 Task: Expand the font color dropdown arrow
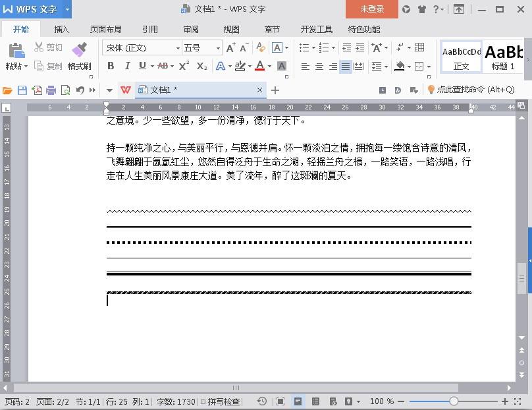pos(270,66)
